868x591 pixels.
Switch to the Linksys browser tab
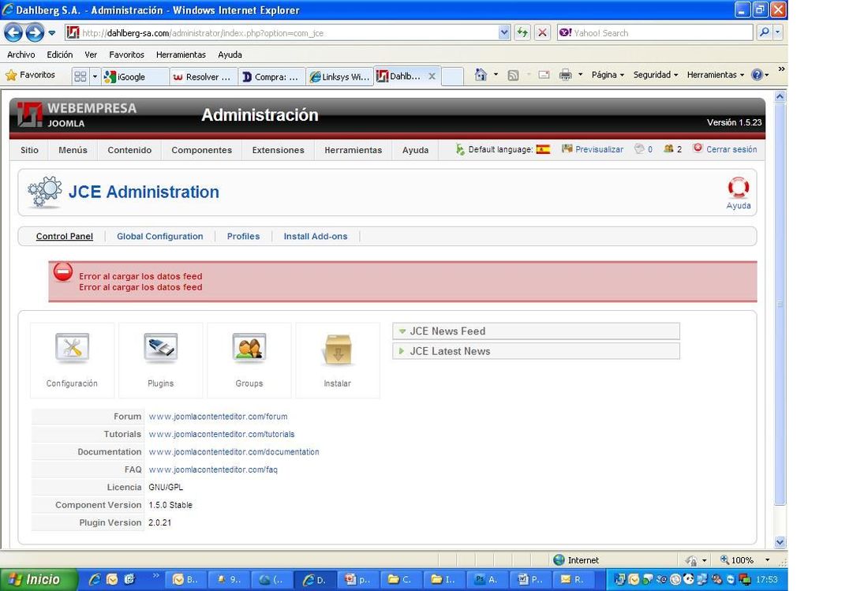click(x=339, y=77)
